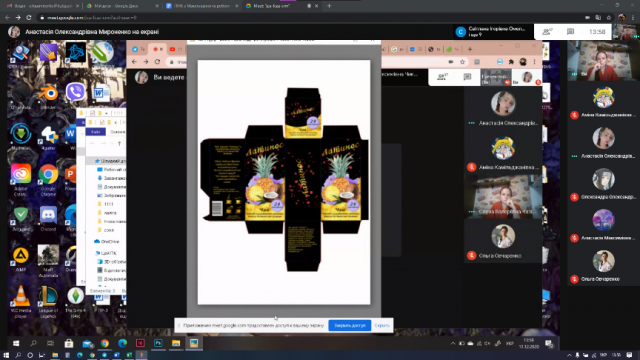Expand the shared taskbar hidden tray icons chevron
640x360 pixels.
(x=453, y=344)
